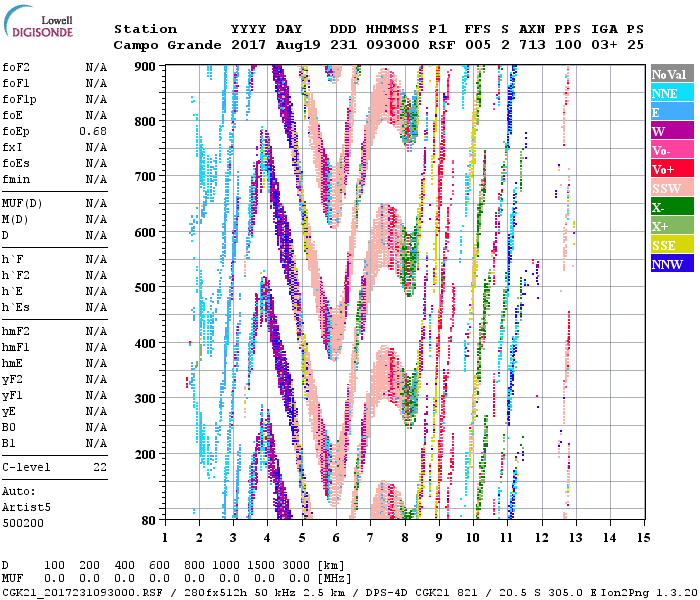Select the NoVal legend swatch
This screenshot has height=600, width=700.
[x=672, y=75]
